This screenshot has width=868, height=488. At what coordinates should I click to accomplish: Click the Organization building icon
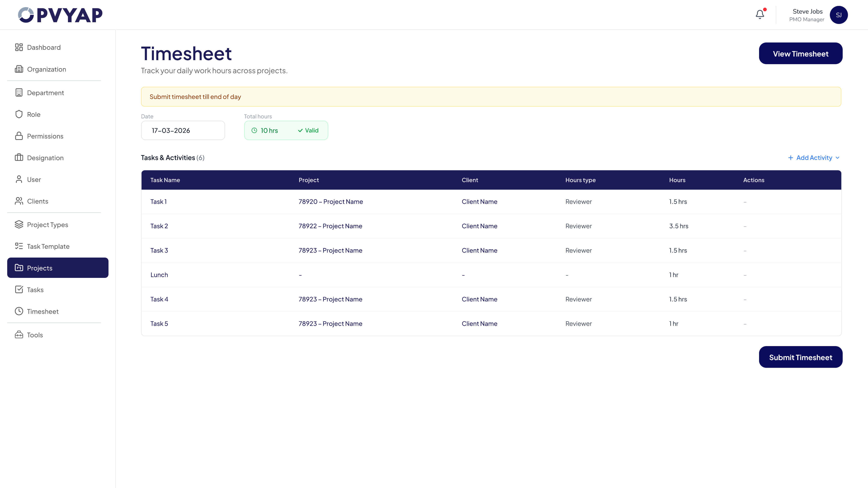[19, 69]
